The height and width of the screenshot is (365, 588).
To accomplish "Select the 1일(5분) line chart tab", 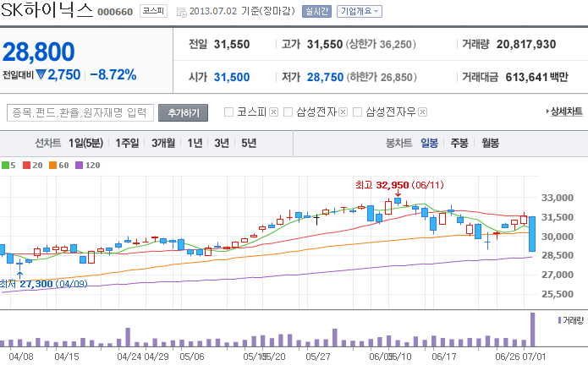I will point(85,143).
